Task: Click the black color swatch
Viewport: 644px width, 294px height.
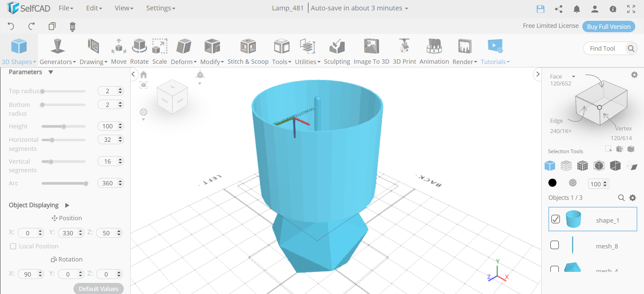Action: click(552, 183)
